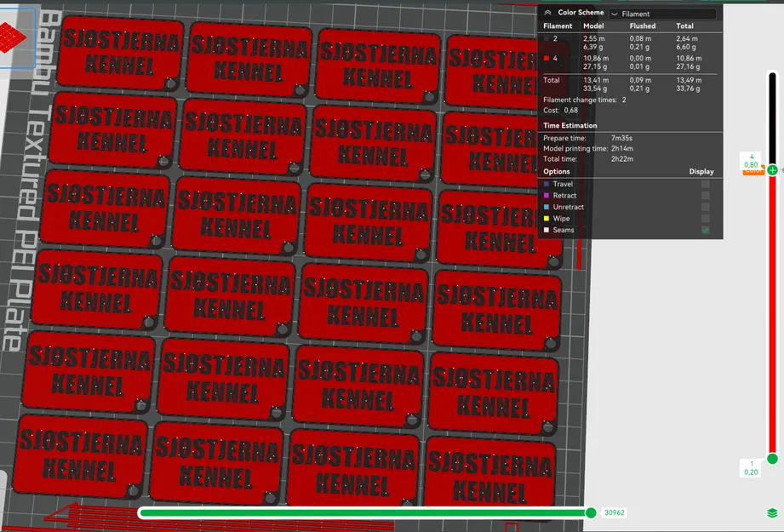Screen dimensions: 784x532
Task: Disable the Seams display checkbox
Action: (x=706, y=230)
